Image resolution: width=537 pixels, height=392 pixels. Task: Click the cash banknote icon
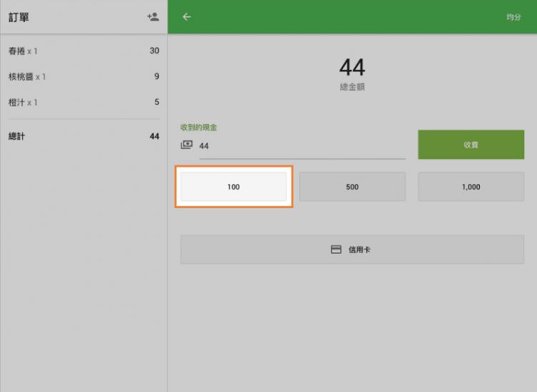pos(187,145)
